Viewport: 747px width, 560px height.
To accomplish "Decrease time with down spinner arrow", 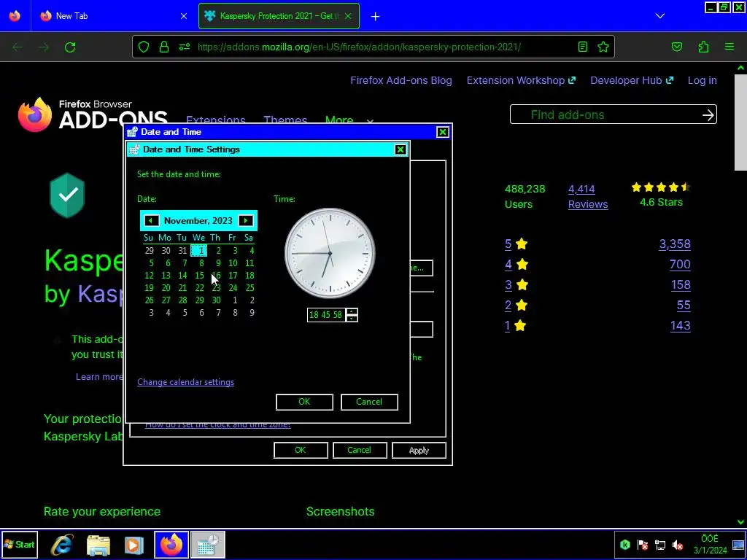I will coord(352,318).
